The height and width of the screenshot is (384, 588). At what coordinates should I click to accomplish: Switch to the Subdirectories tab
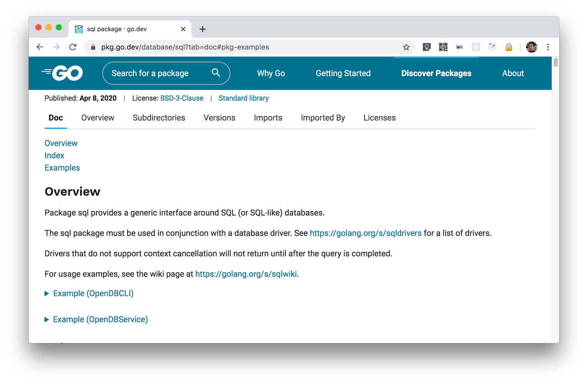pos(159,118)
